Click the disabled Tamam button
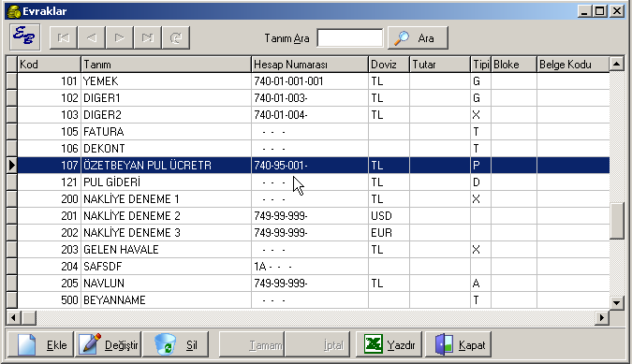The width and height of the screenshot is (632, 364). [252, 344]
